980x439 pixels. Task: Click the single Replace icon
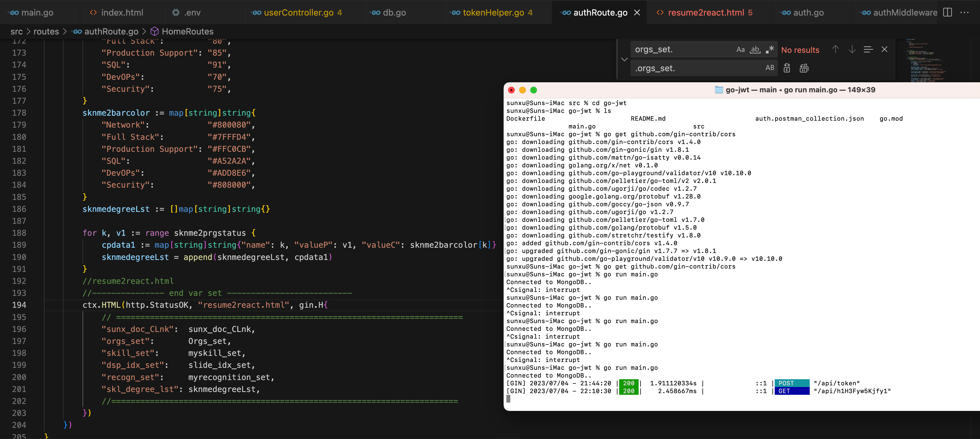[787, 68]
